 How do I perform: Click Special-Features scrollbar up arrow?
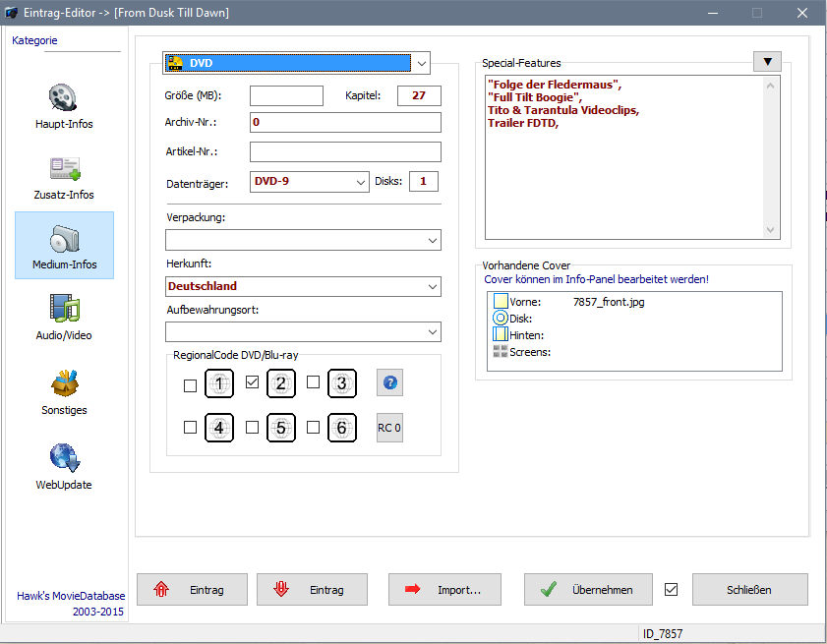pyautogui.click(x=771, y=86)
